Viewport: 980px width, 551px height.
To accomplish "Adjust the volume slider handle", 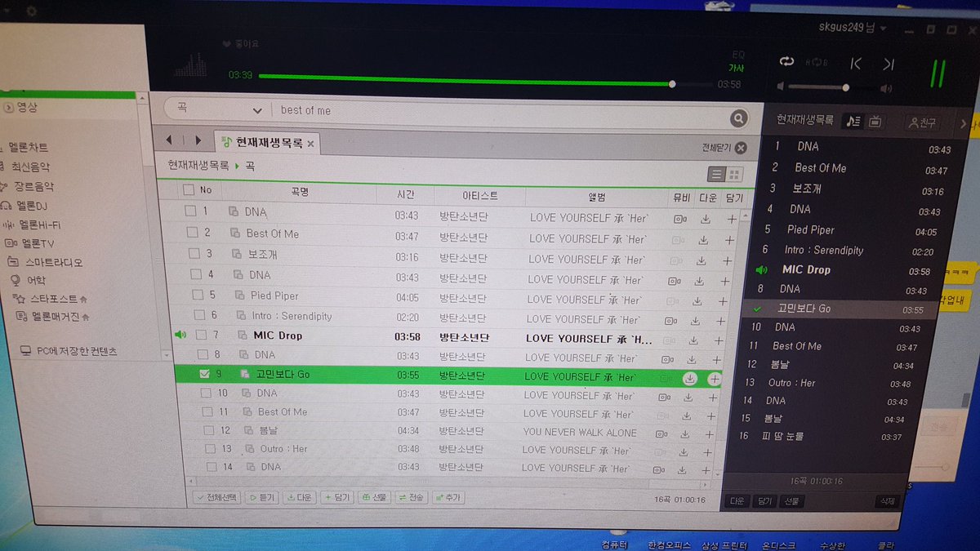I will 845,87.
